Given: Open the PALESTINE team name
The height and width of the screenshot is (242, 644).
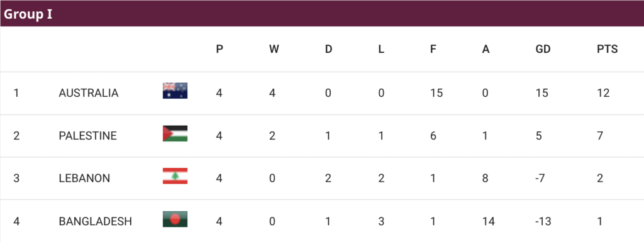Looking at the screenshot, I should tap(87, 136).
